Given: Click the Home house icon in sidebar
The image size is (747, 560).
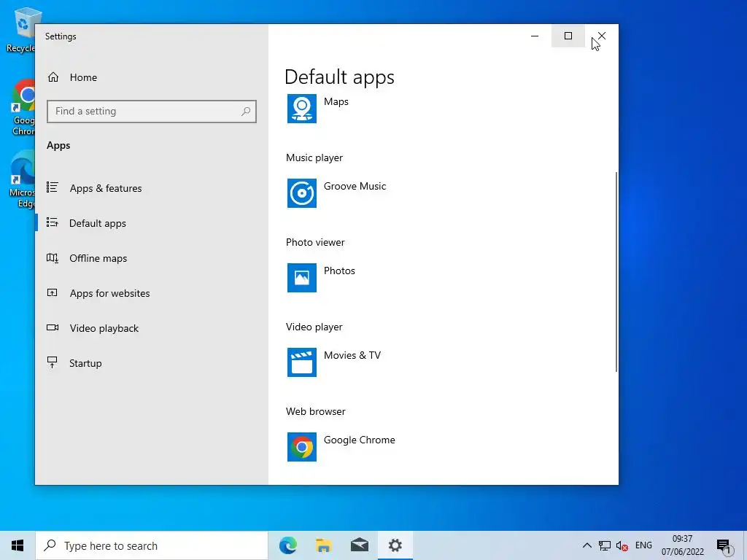Looking at the screenshot, I should pos(53,77).
